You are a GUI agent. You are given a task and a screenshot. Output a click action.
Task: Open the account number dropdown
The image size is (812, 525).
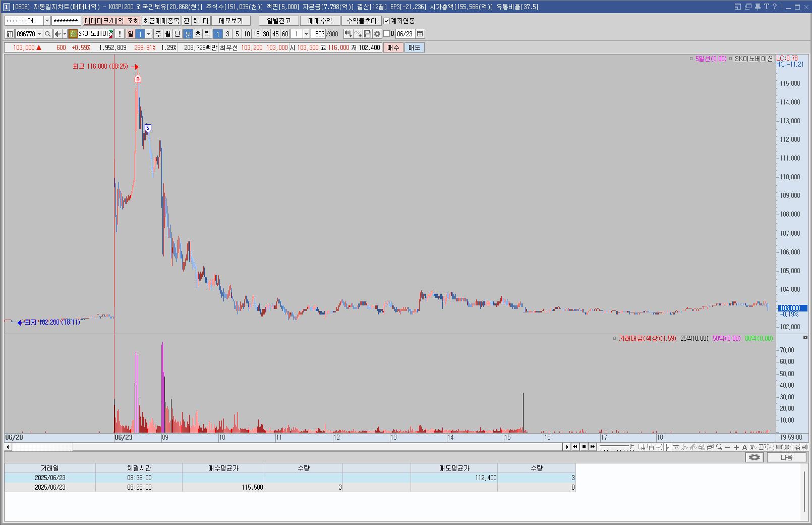pyautogui.click(x=47, y=21)
